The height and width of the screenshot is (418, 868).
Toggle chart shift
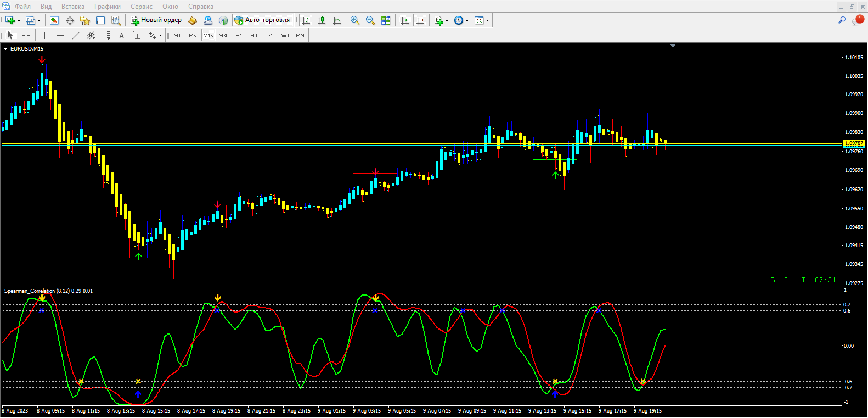click(x=420, y=20)
